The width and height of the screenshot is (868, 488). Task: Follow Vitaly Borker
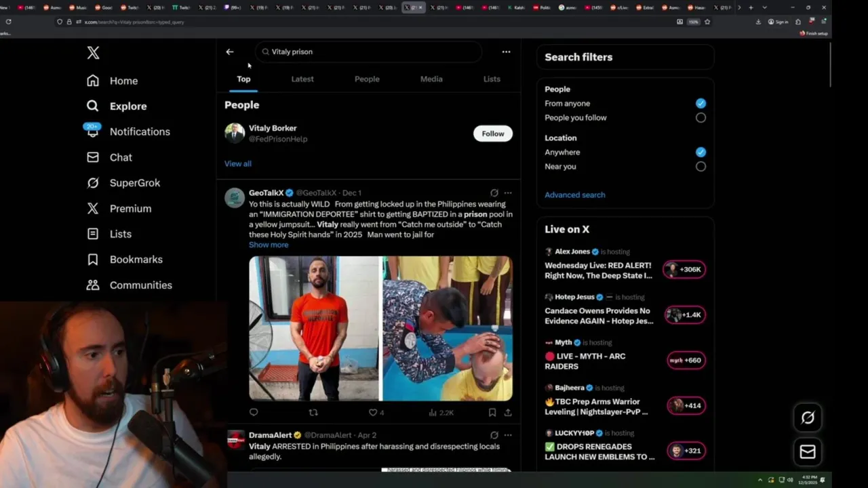click(x=493, y=134)
